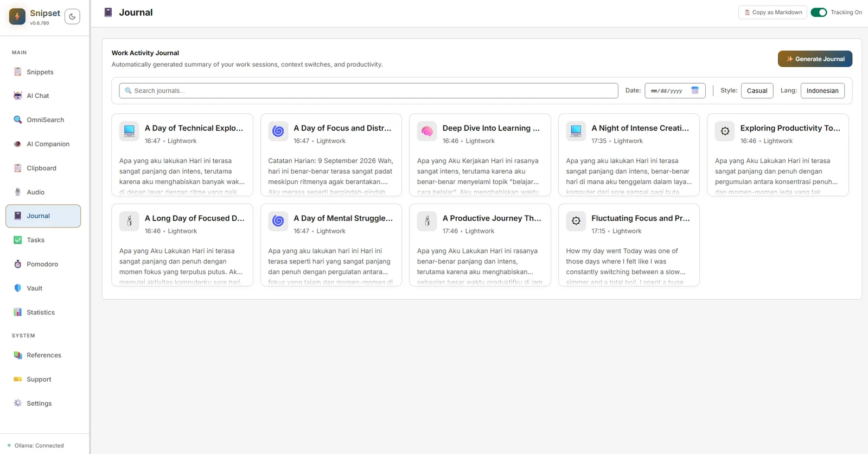Image resolution: width=868 pixels, height=454 pixels.
Task: Toggle dark mode moon icon
Action: (72, 16)
